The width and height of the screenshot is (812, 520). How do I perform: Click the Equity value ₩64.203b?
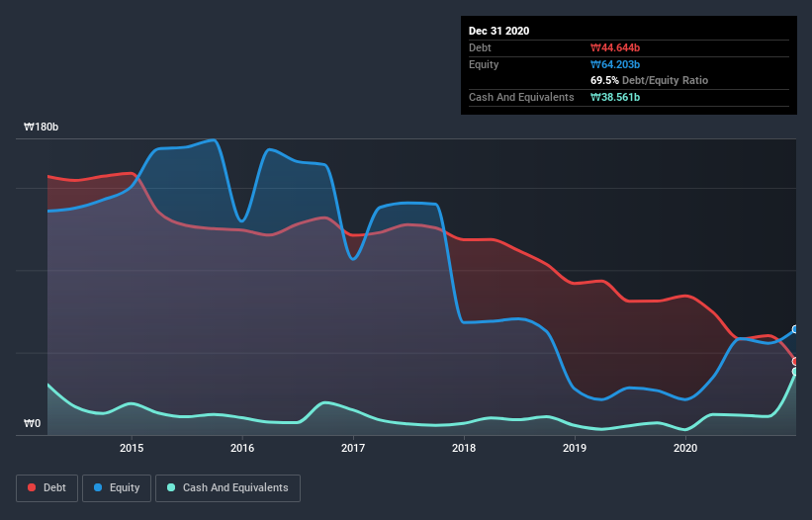615,65
